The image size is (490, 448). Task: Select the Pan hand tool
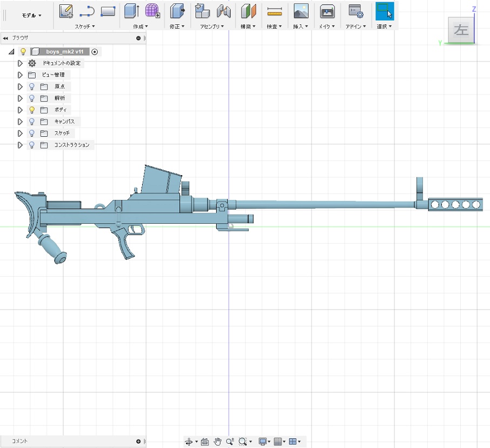pyautogui.click(x=218, y=442)
